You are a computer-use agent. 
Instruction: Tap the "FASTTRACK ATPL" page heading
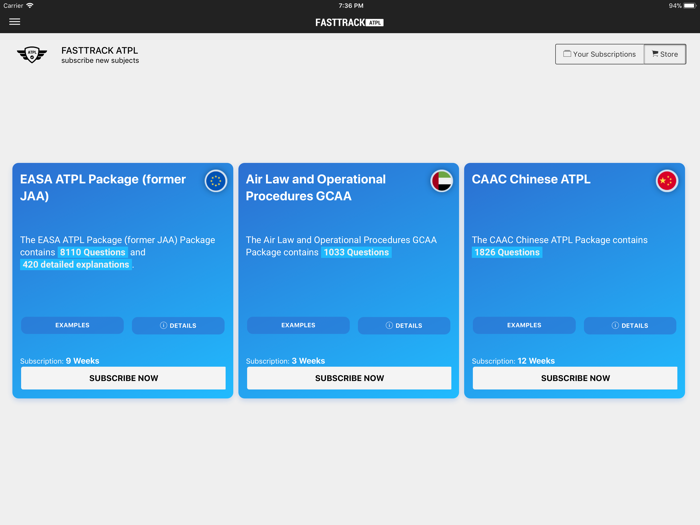[x=100, y=50]
